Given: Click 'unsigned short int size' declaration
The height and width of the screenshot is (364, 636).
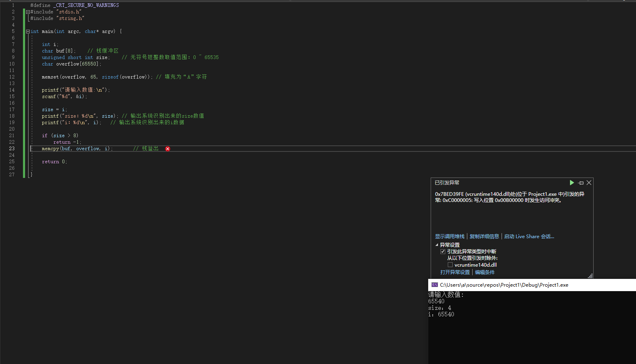Looking at the screenshot, I should (x=76, y=57).
